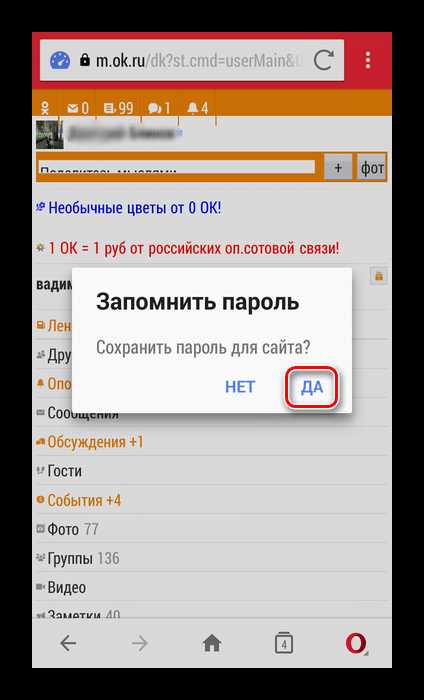Open discussions bubble icon showing 1

[x=159, y=108]
